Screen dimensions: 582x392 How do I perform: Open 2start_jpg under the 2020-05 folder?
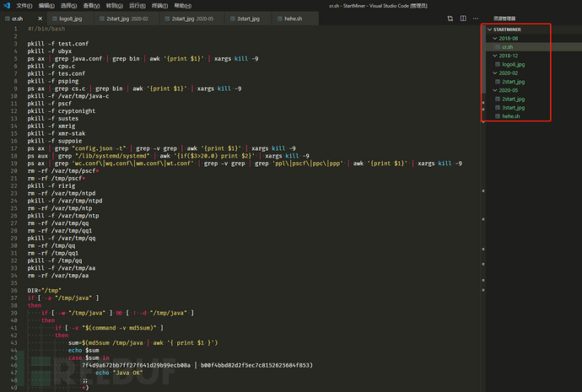click(x=514, y=99)
